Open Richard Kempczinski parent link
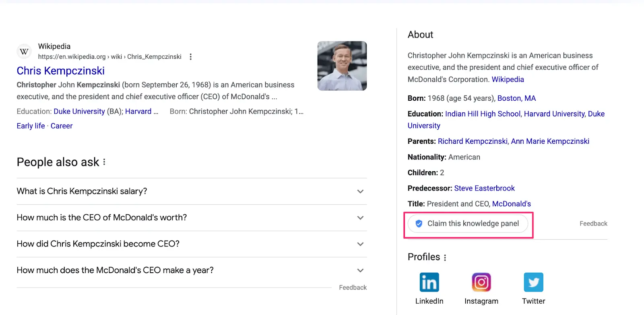 [473, 141]
